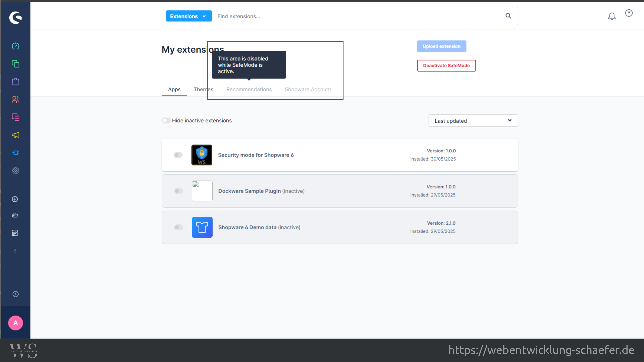Viewport: 644px width, 362px height.
Task: Open the storefront sales channel icon
Action: pyautogui.click(x=15, y=233)
